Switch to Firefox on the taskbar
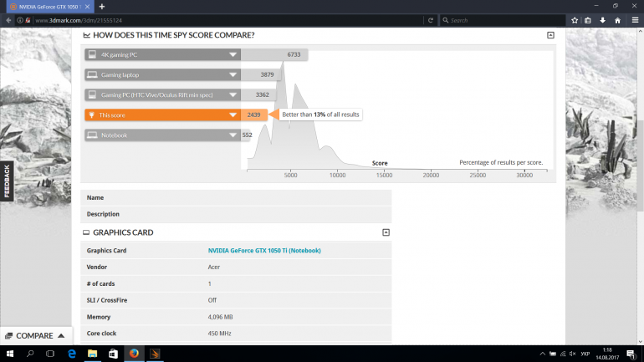The width and height of the screenshot is (644, 362). pyautogui.click(x=134, y=354)
